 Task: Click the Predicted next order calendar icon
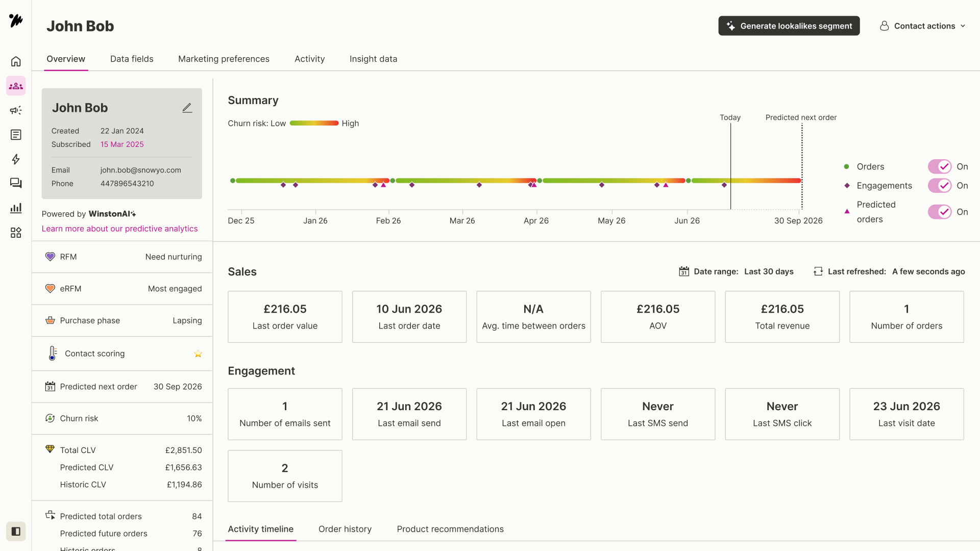[50, 387]
